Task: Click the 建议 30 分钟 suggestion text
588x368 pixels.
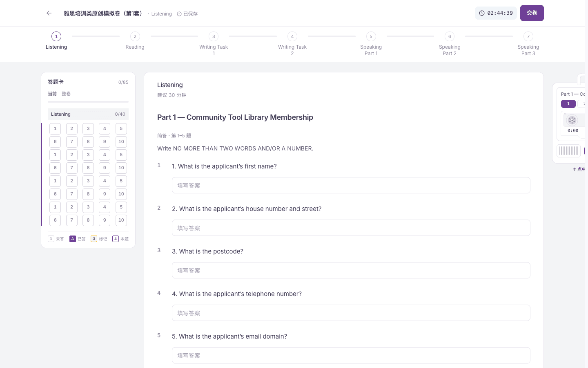Action: [172, 95]
